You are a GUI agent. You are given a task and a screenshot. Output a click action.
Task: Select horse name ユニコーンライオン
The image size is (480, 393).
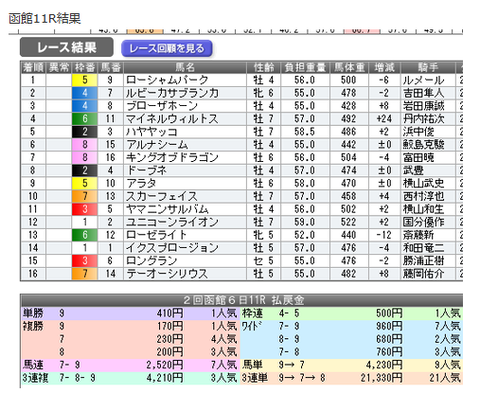(x=172, y=222)
